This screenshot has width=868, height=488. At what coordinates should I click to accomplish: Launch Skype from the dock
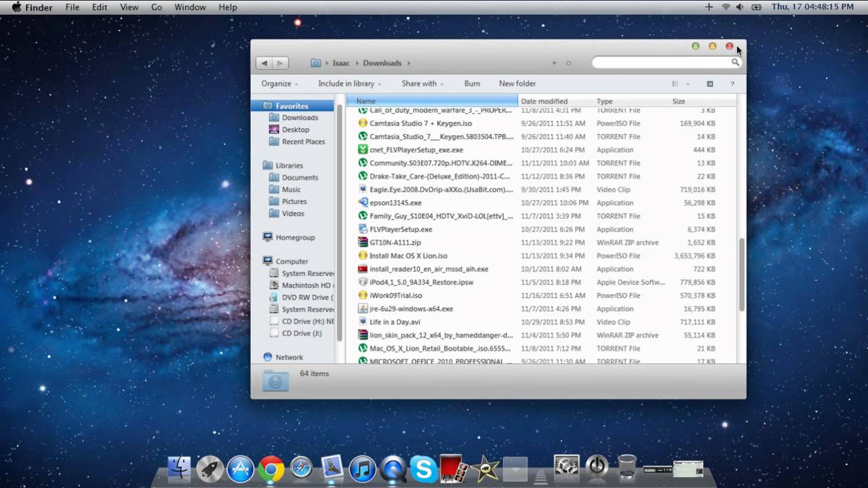[x=424, y=469]
